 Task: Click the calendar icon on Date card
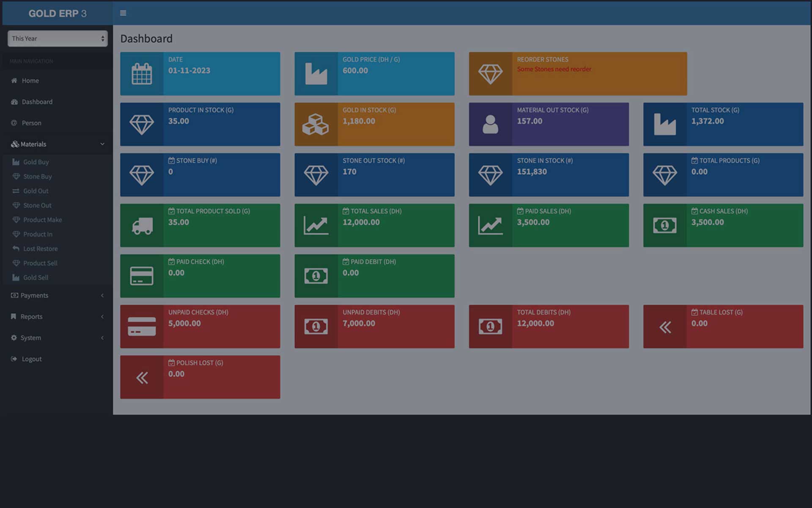coord(142,74)
